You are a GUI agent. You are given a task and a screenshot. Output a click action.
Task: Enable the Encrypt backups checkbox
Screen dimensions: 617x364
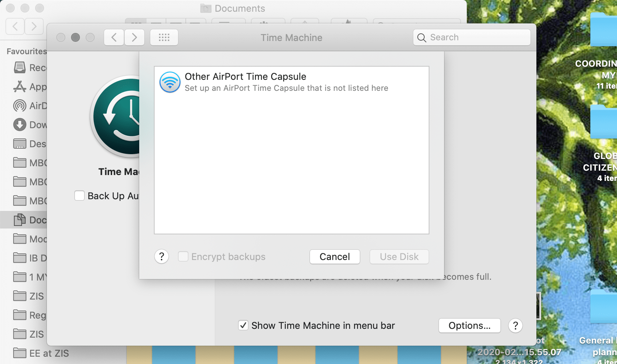click(x=183, y=256)
